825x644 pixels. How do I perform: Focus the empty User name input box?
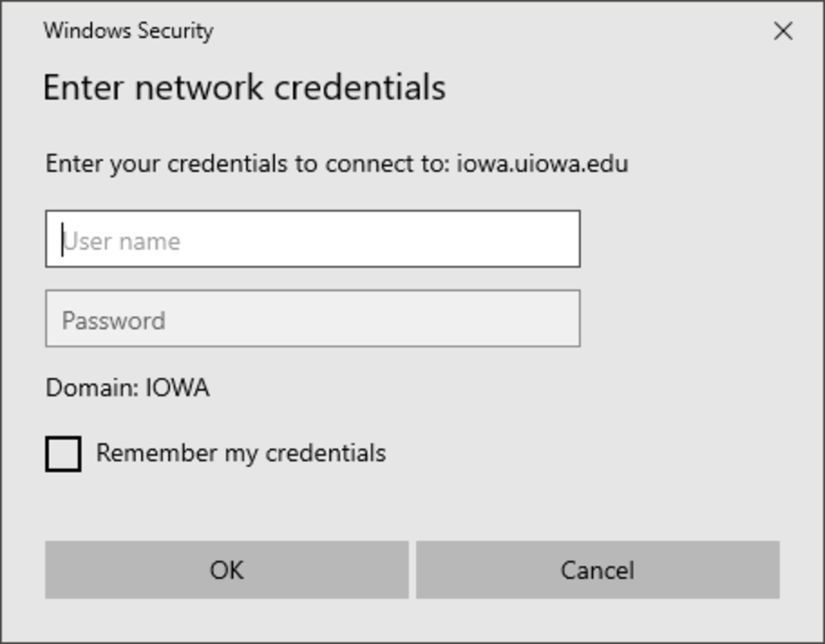(x=313, y=239)
